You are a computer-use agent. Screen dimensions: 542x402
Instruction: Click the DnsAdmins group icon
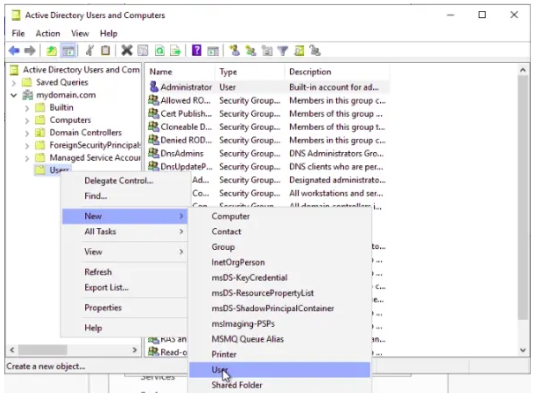(x=154, y=153)
